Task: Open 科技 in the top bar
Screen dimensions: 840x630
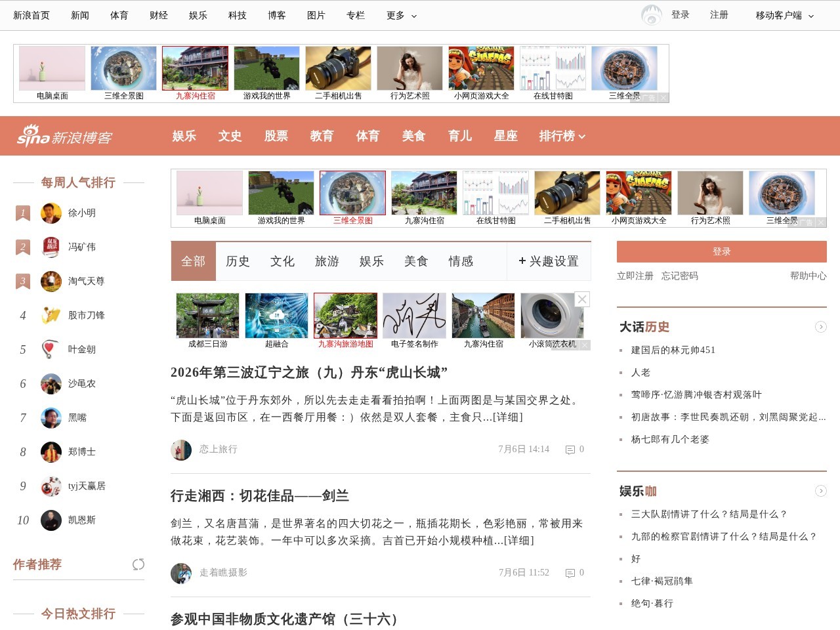Action: click(238, 15)
